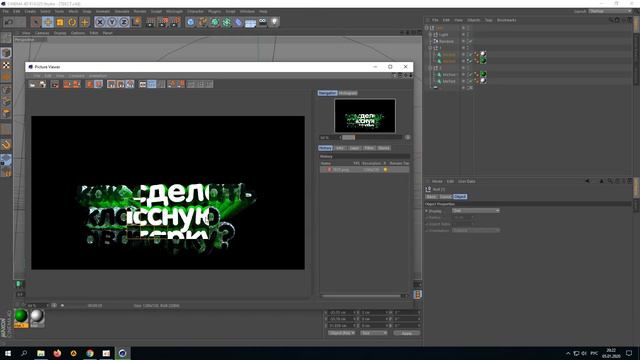This screenshot has height=360, width=640.
Task: Click the Subdivision Surface generator icon
Action: click(214, 22)
